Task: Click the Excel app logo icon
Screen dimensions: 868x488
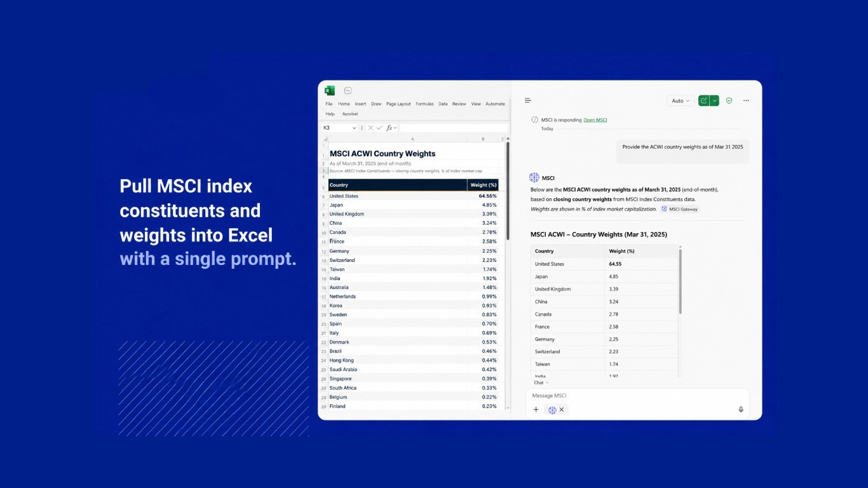Action: [x=329, y=91]
